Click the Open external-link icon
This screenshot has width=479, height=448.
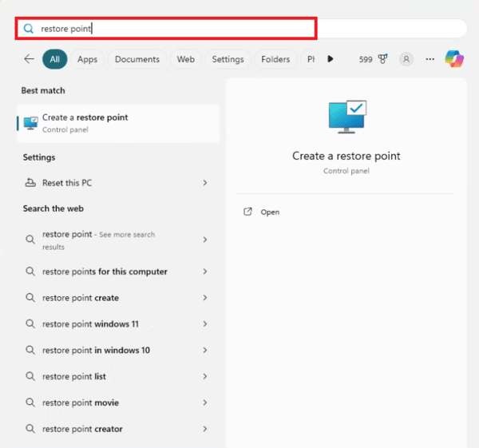point(247,212)
